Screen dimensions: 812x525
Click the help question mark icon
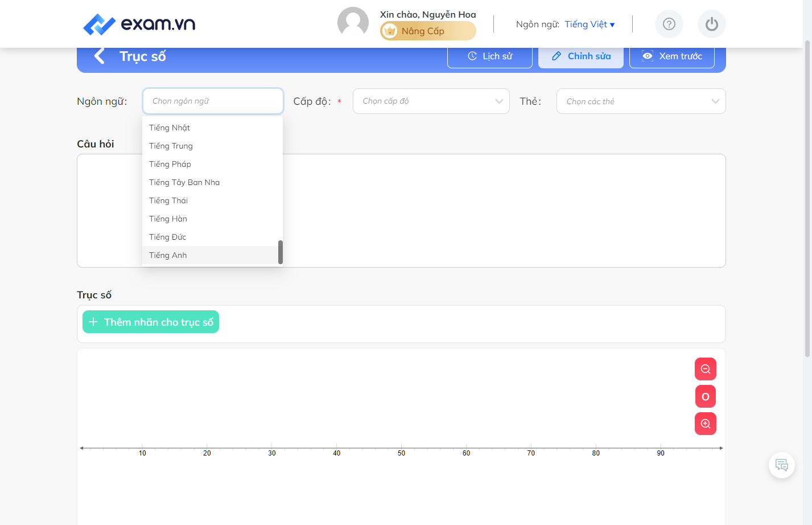coord(669,24)
